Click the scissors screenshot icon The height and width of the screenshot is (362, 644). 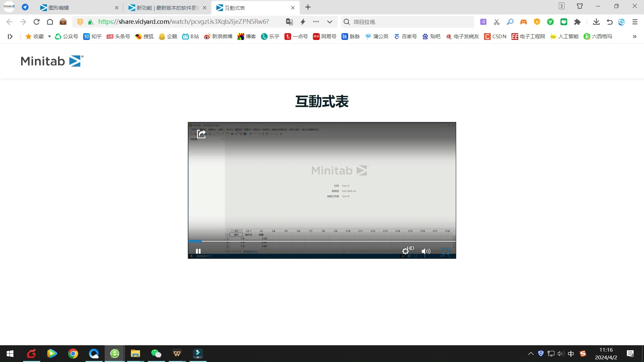click(x=497, y=22)
